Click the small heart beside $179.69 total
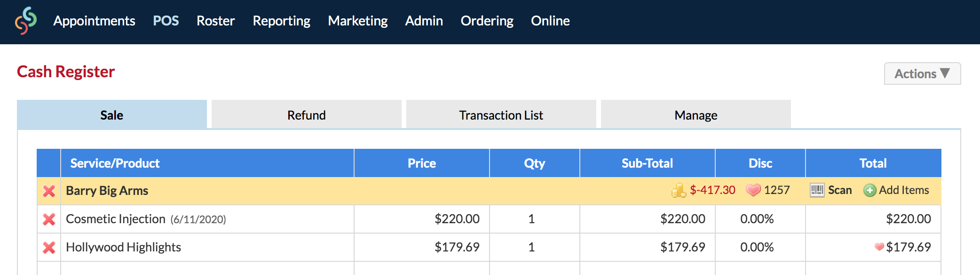The image size is (980, 275). click(879, 246)
